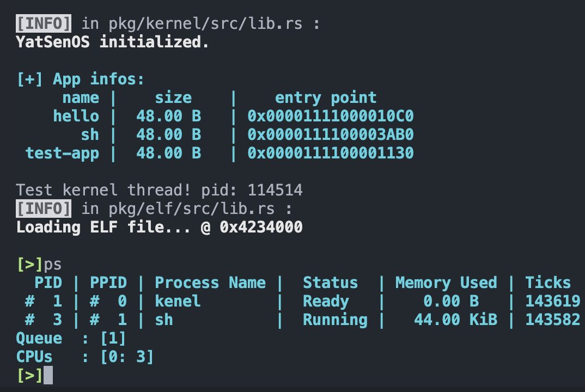Click the Running status of the sh process
The image size is (585, 392).
pyautogui.click(x=334, y=320)
